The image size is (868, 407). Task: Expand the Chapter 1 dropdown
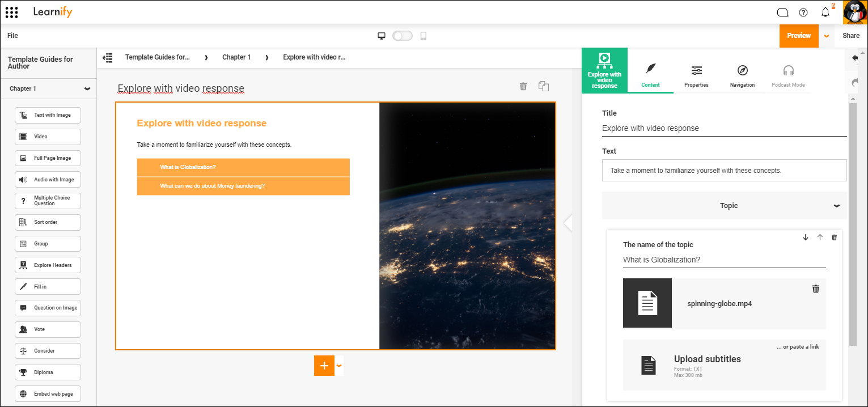(87, 88)
